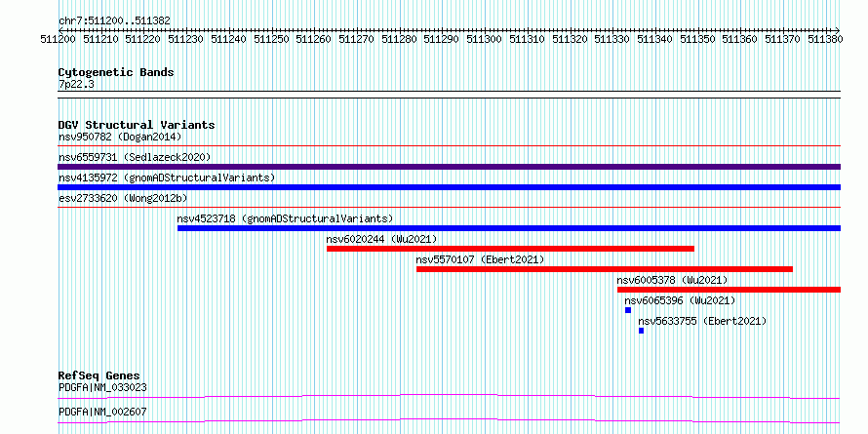
Task: Click the PDGFA|NM_002607 gene label
Action: (x=103, y=412)
